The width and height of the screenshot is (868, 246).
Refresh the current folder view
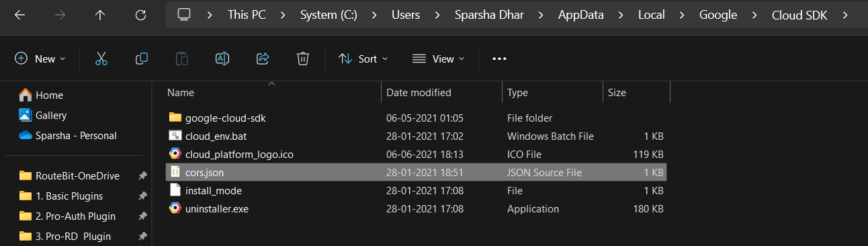click(x=140, y=14)
